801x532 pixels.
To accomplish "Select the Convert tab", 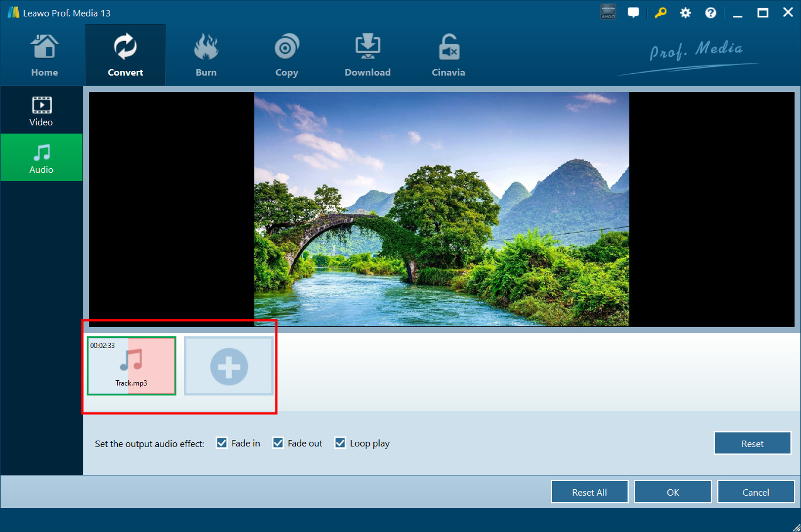I will click(125, 56).
